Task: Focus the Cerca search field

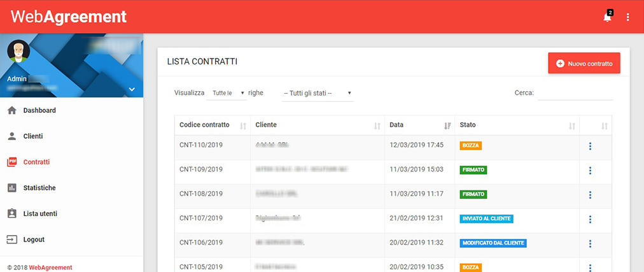Action: pos(575,93)
